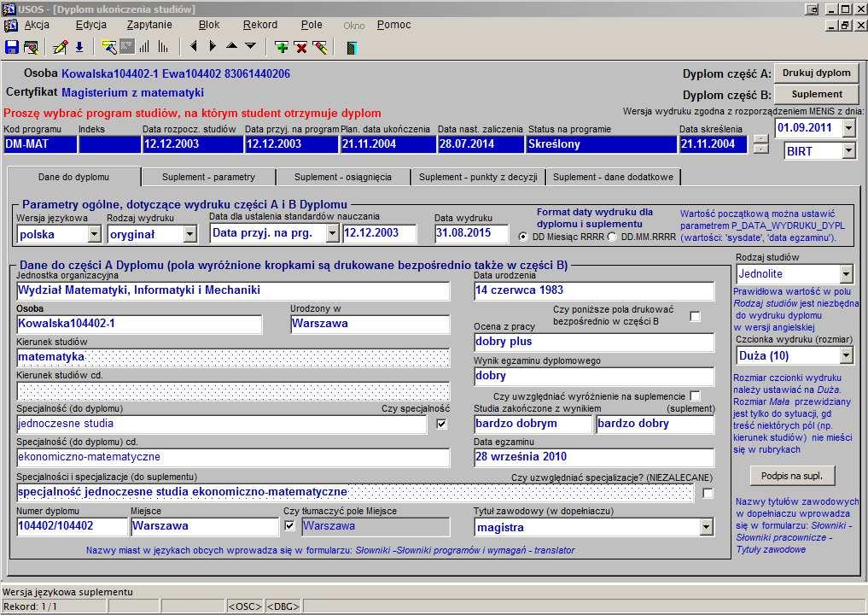This screenshot has height=615, width=868.
Task: Open Suplement - dane dodatkowe tab
Action: 613,178
